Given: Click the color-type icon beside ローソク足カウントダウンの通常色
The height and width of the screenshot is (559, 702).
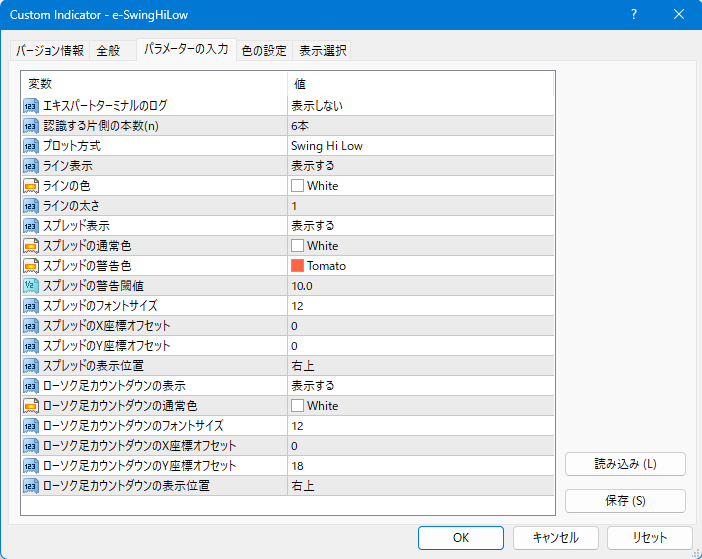Looking at the screenshot, I should point(30,406).
